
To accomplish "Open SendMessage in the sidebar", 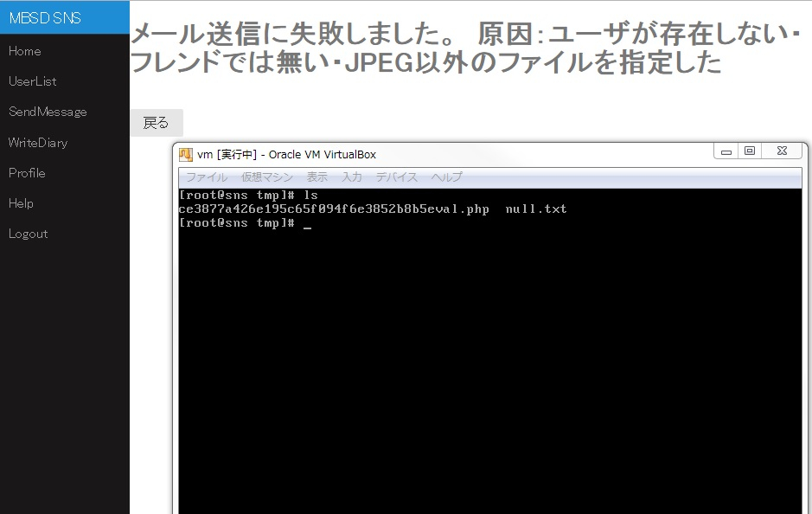I will tap(48, 112).
